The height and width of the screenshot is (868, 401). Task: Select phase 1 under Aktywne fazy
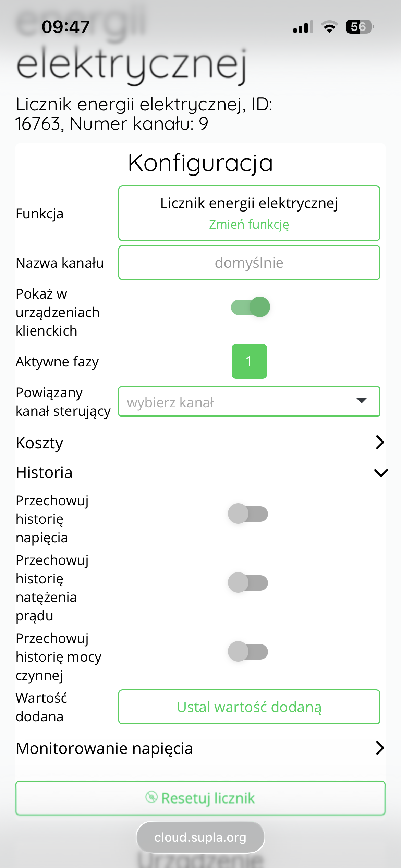pyautogui.click(x=249, y=361)
